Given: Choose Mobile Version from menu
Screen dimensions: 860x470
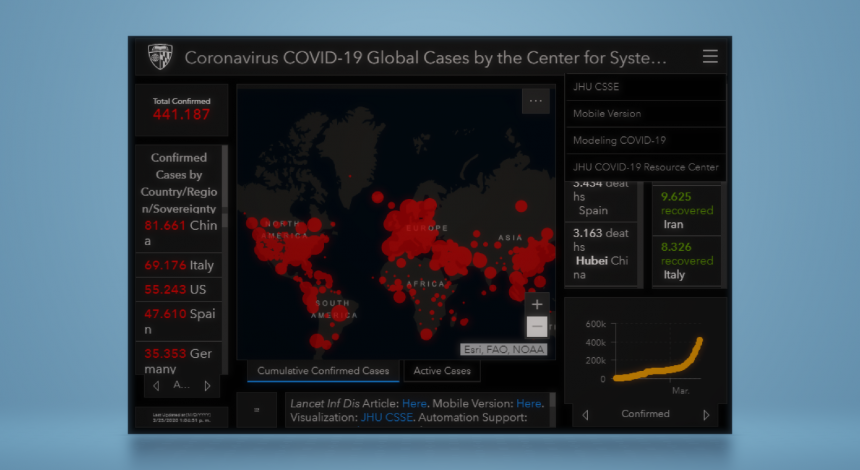Looking at the screenshot, I should tap(645, 114).
